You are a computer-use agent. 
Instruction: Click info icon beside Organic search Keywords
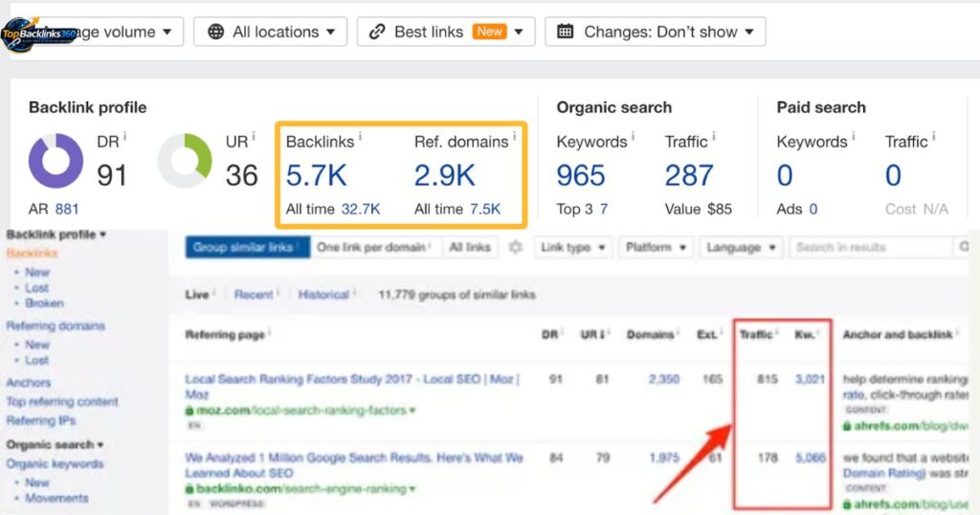[634, 136]
